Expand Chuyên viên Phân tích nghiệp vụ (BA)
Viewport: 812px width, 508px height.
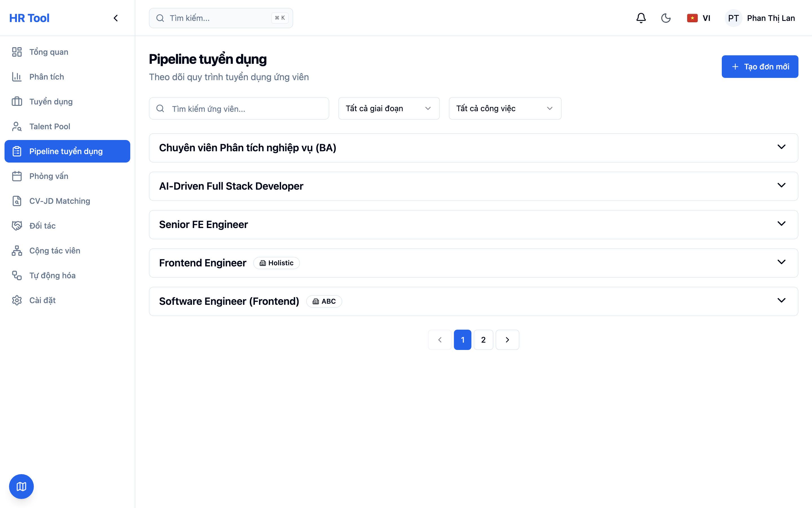point(473,148)
